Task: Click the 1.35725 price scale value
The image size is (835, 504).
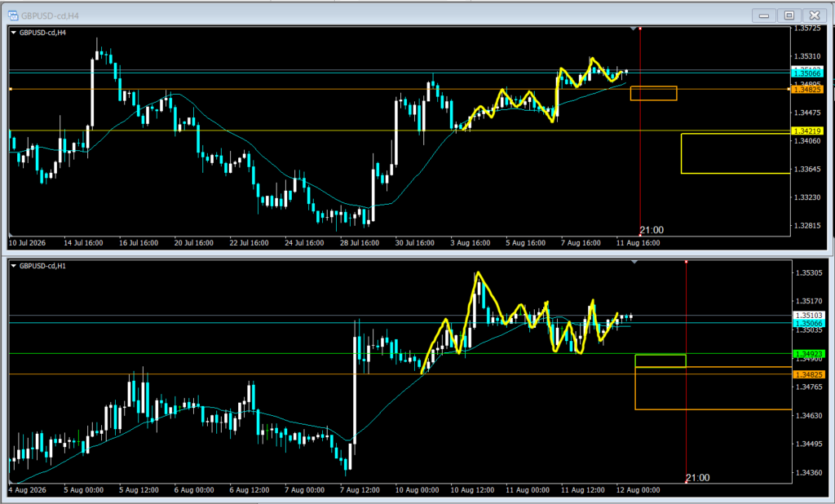Action: tap(807, 29)
